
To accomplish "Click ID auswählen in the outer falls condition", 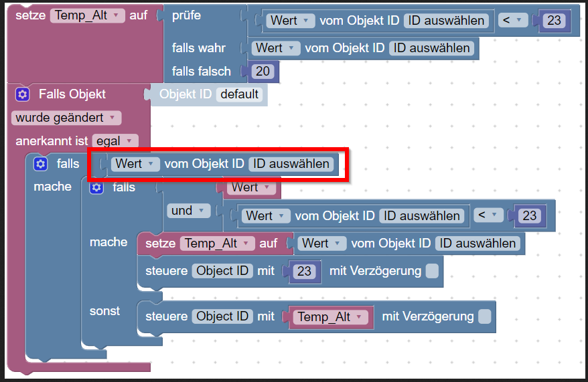I will point(291,164).
